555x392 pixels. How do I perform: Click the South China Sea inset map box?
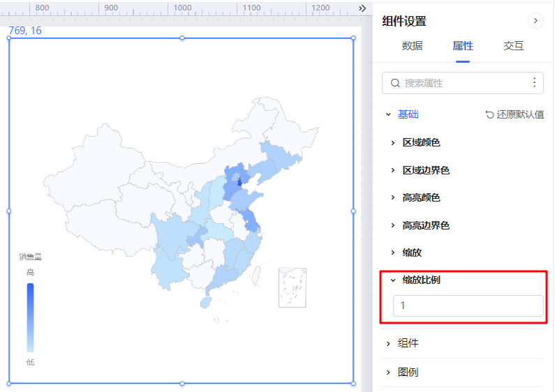pyautogui.click(x=293, y=287)
